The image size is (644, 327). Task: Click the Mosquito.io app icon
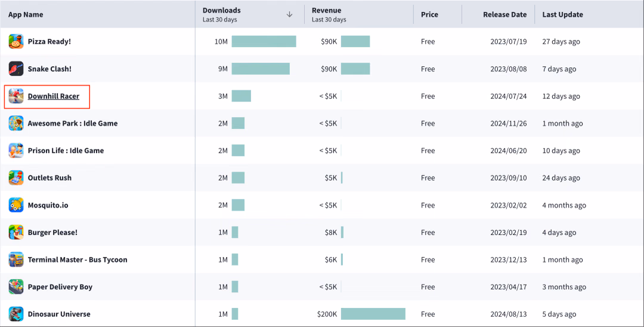pyautogui.click(x=16, y=205)
